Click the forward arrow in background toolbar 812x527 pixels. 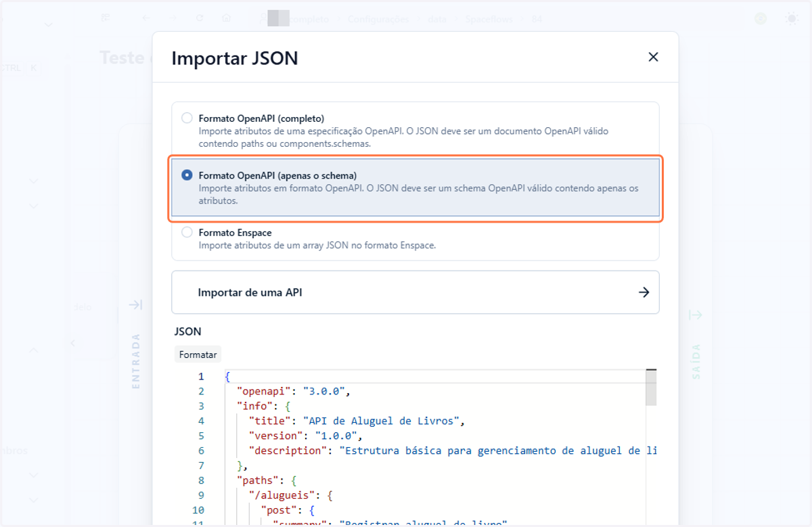pyautogui.click(x=173, y=19)
